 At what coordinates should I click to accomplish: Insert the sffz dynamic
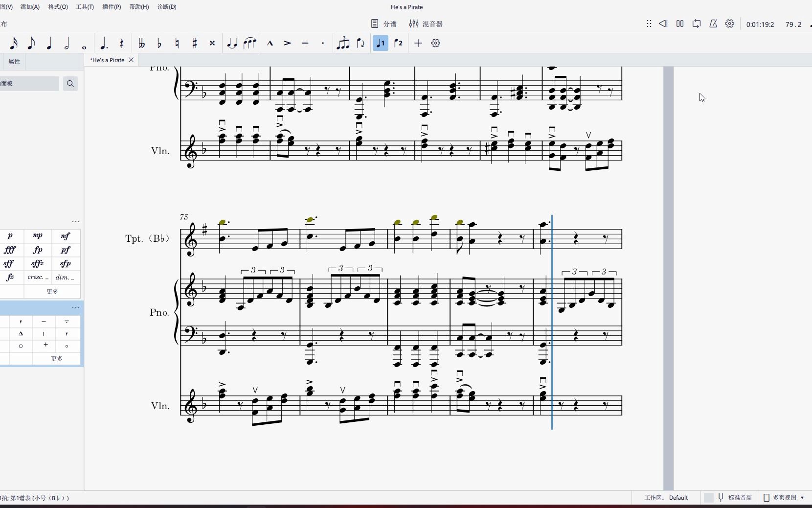coord(38,263)
